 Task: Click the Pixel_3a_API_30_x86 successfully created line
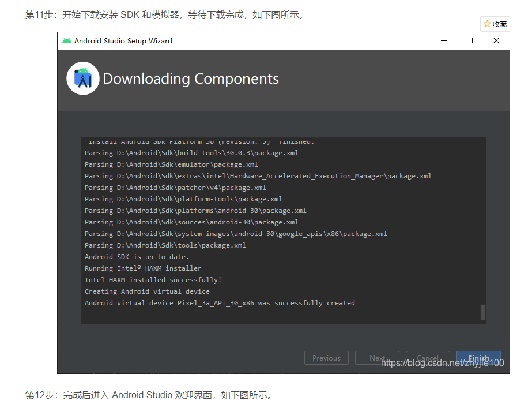[220, 303]
